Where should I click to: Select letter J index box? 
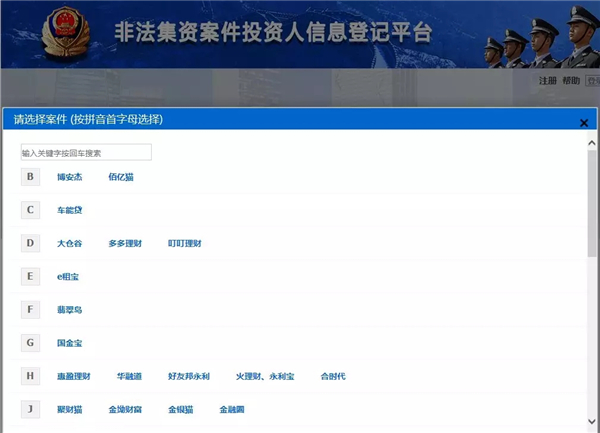[x=30, y=409]
